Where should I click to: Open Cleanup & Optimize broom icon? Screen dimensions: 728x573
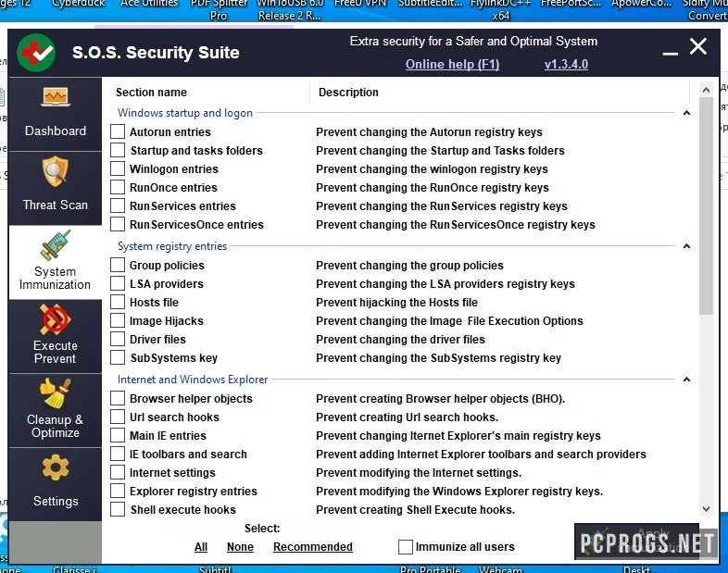pos(56,393)
